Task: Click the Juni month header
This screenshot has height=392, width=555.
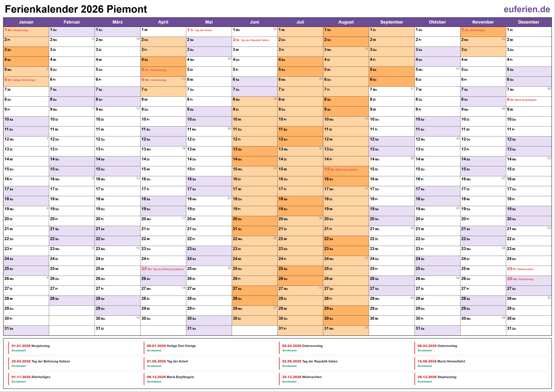Action: coord(254,22)
